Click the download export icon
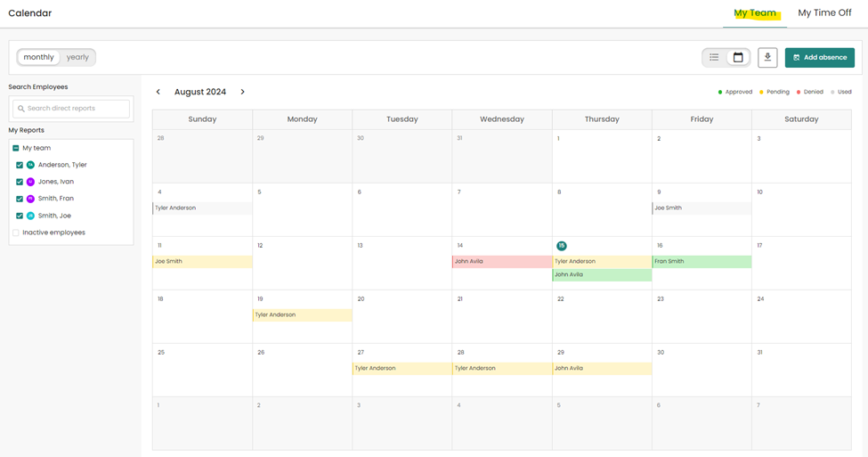 [767, 58]
